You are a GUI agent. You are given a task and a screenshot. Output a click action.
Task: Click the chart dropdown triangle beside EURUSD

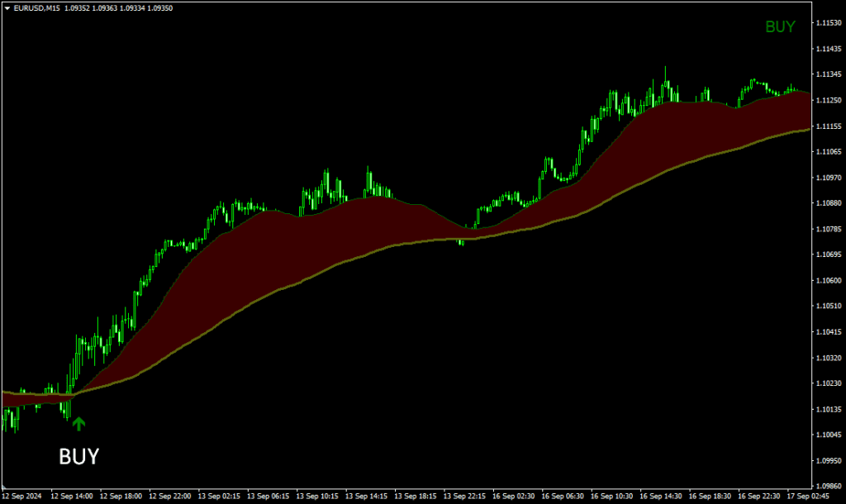7,10
